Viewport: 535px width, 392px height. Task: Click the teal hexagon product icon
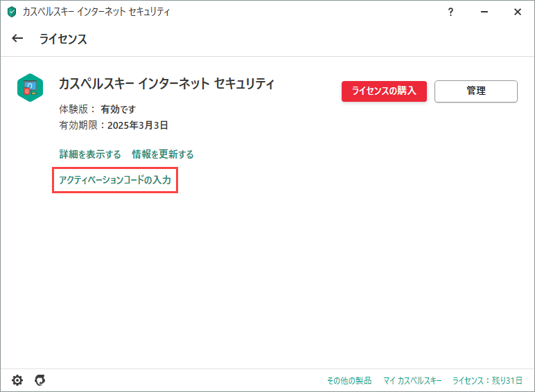[x=30, y=87]
